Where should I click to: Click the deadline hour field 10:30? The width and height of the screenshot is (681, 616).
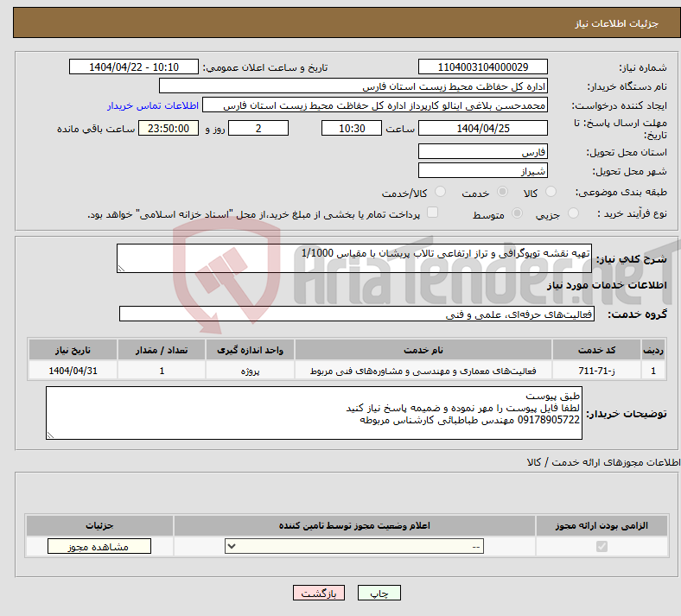point(352,128)
